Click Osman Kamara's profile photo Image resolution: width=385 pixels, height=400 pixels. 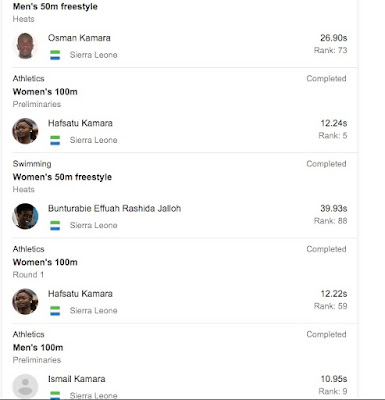click(25, 46)
